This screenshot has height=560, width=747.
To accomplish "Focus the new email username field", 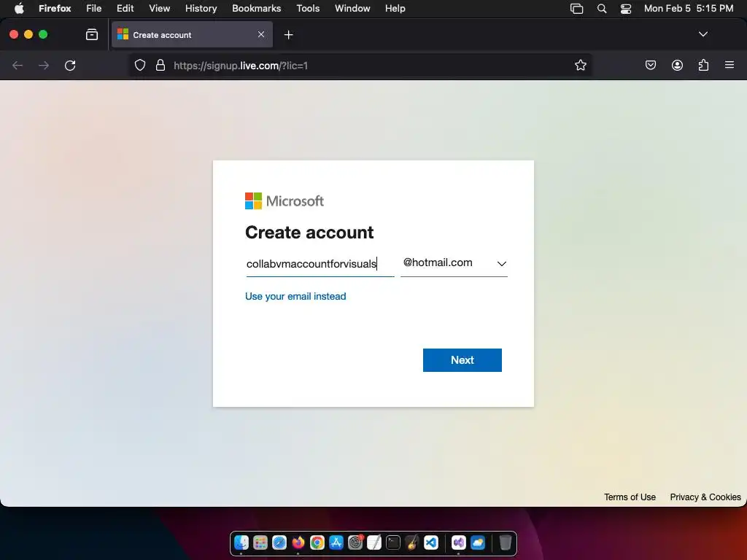I will click(x=320, y=264).
